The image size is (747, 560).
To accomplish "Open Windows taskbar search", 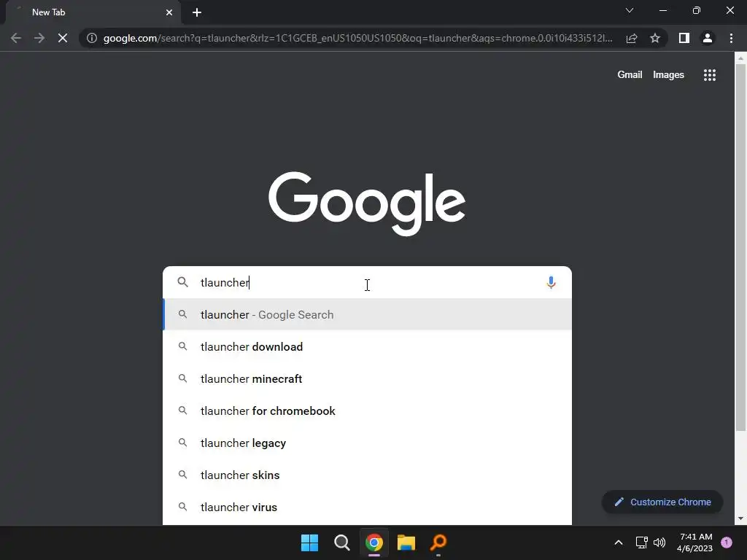I will coord(342,542).
